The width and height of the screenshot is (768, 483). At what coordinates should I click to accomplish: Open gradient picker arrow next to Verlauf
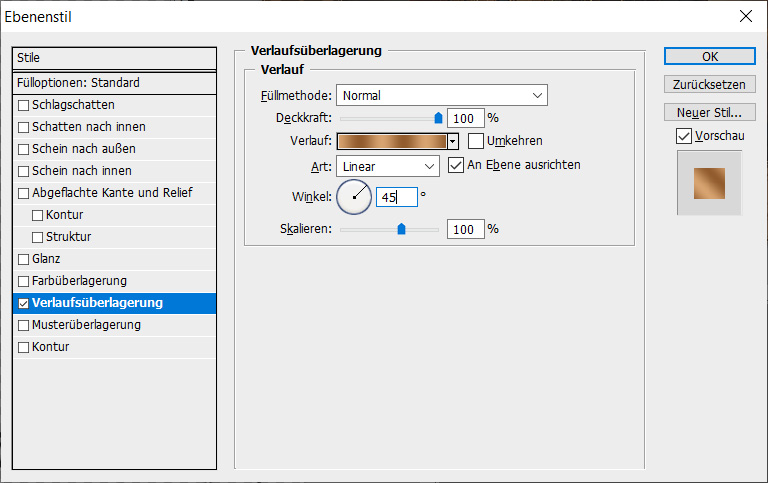click(x=453, y=142)
